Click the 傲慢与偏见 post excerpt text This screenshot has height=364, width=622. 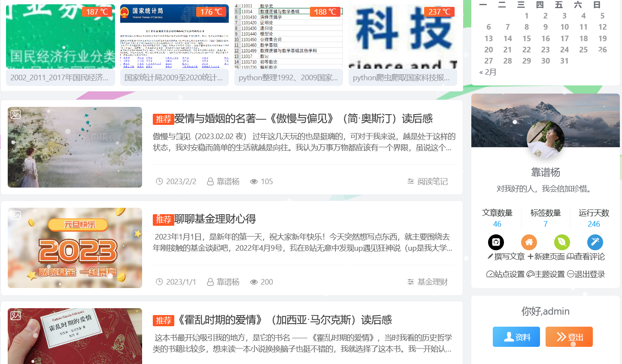coord(304,142)
